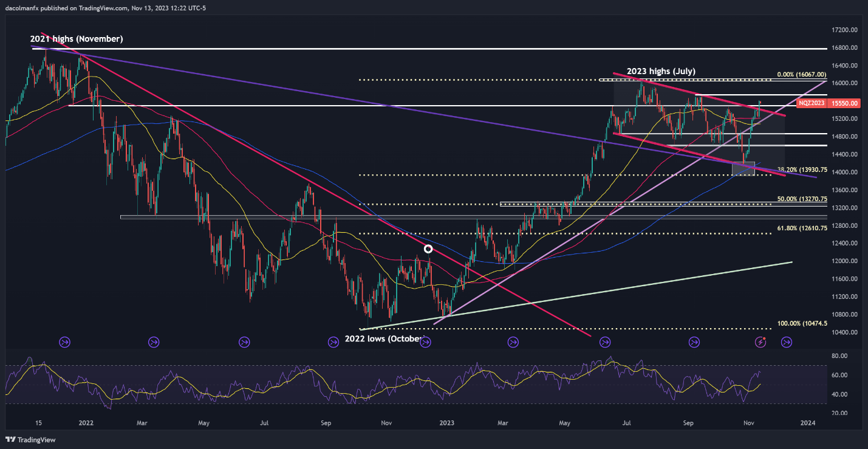Select the 50.00% (13270.75) Fibonacci label
Viewport: 868px width, 449px height.
[x=802, y=199]
